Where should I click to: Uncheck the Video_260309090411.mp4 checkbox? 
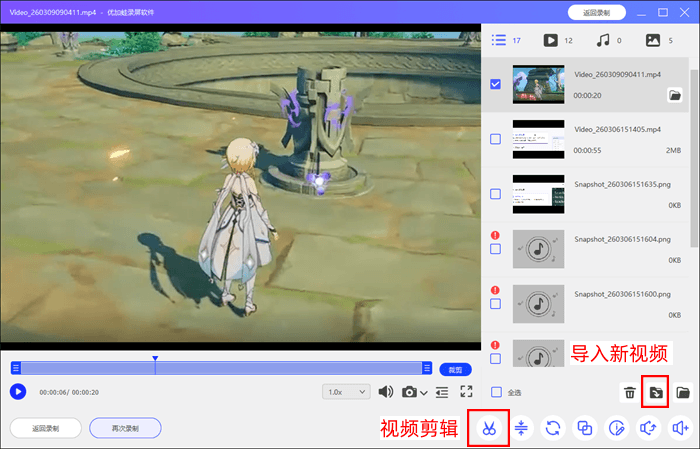click(496, 85)
